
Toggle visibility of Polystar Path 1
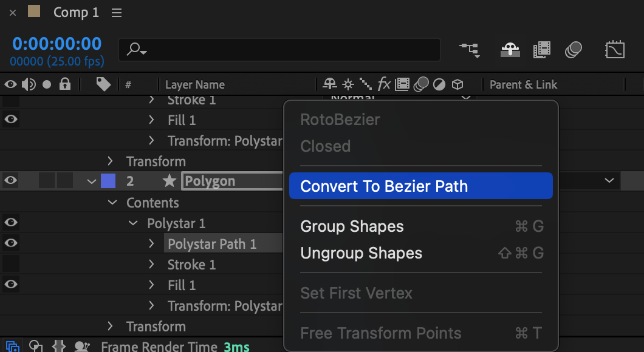point(11,243)
